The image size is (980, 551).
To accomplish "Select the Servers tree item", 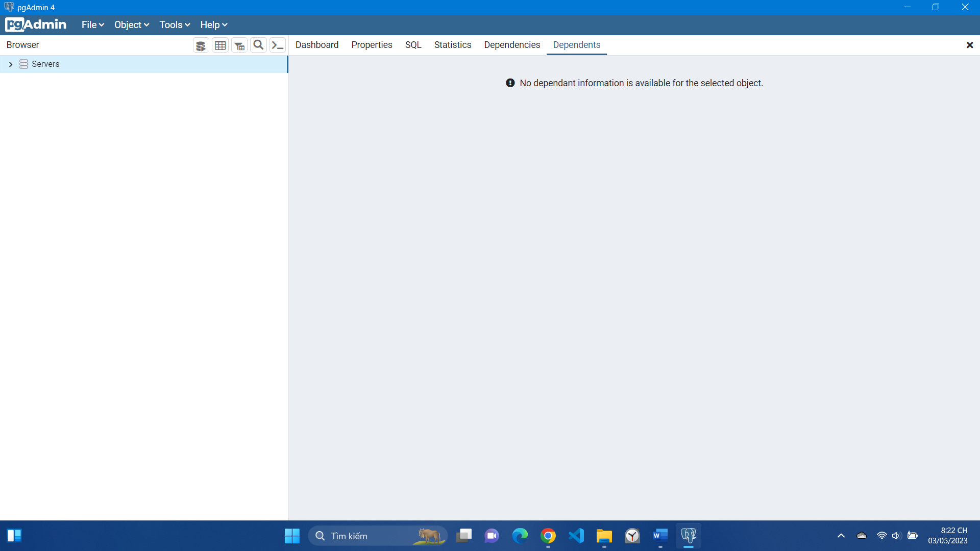I will [x=45, y=64].
